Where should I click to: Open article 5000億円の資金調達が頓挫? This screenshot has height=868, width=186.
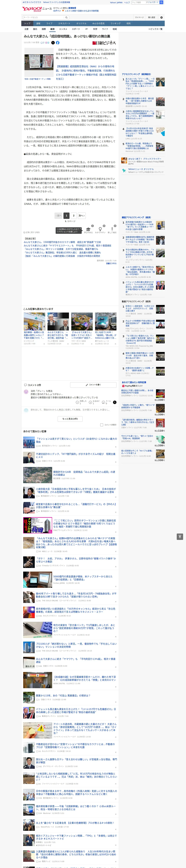coord(83,578)
